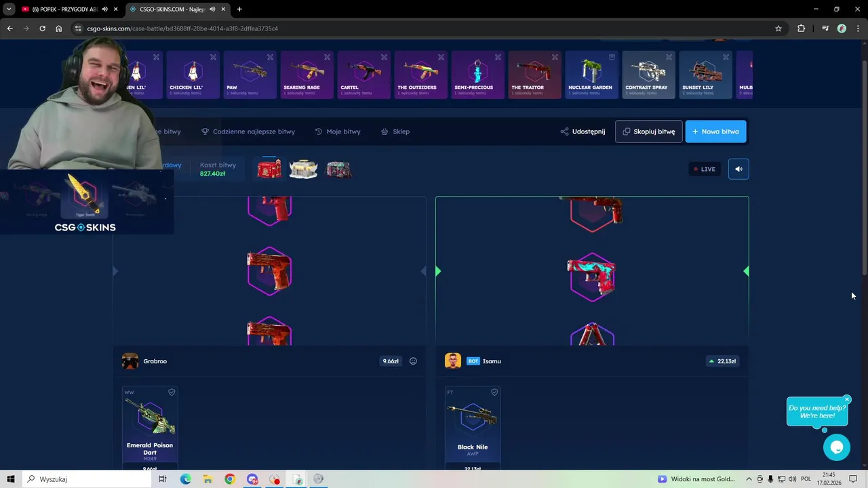The image size is (868, 488).
Task: Open the Chrome three-dot menu
Action: point(858,28)
